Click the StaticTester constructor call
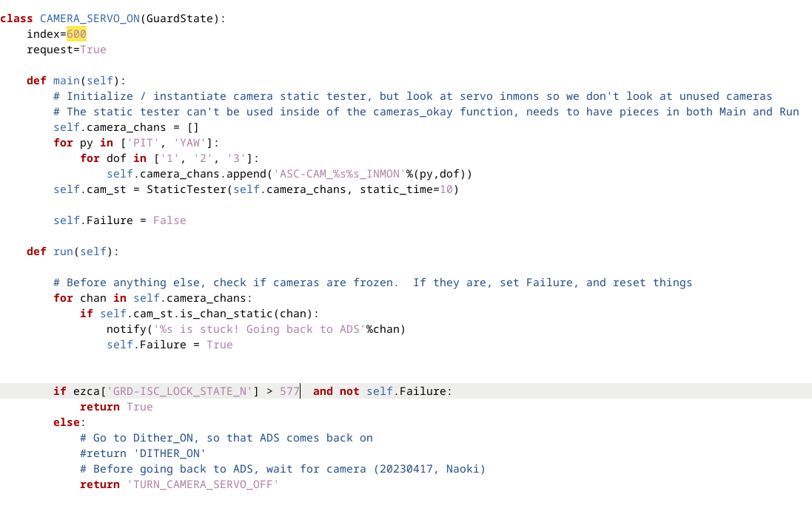This screenshot has height=514, width=812. tap(187, 189)
